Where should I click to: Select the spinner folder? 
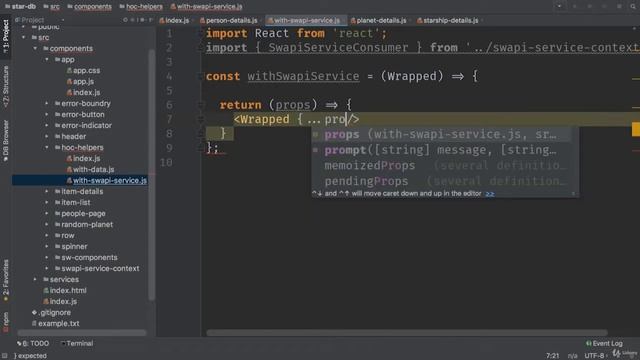71,247
